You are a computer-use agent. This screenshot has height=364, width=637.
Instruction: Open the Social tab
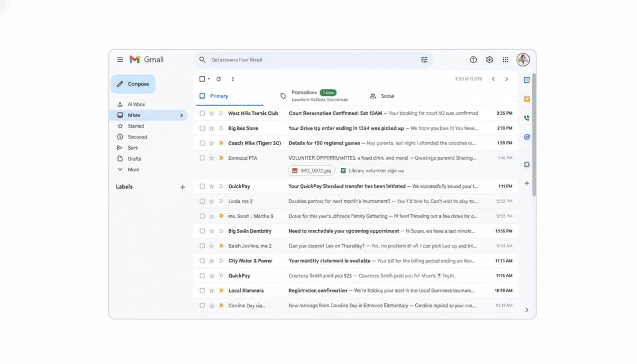pos(387,96)
